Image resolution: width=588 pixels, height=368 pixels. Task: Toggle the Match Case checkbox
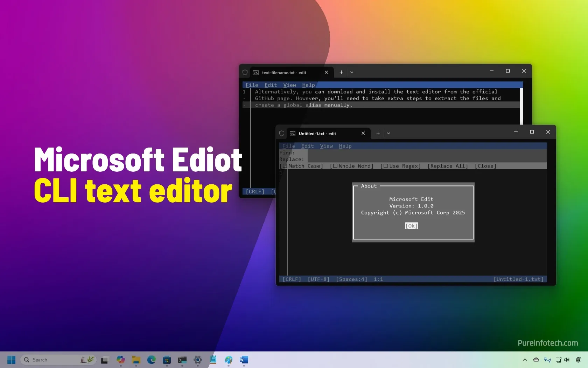(301, 166)
